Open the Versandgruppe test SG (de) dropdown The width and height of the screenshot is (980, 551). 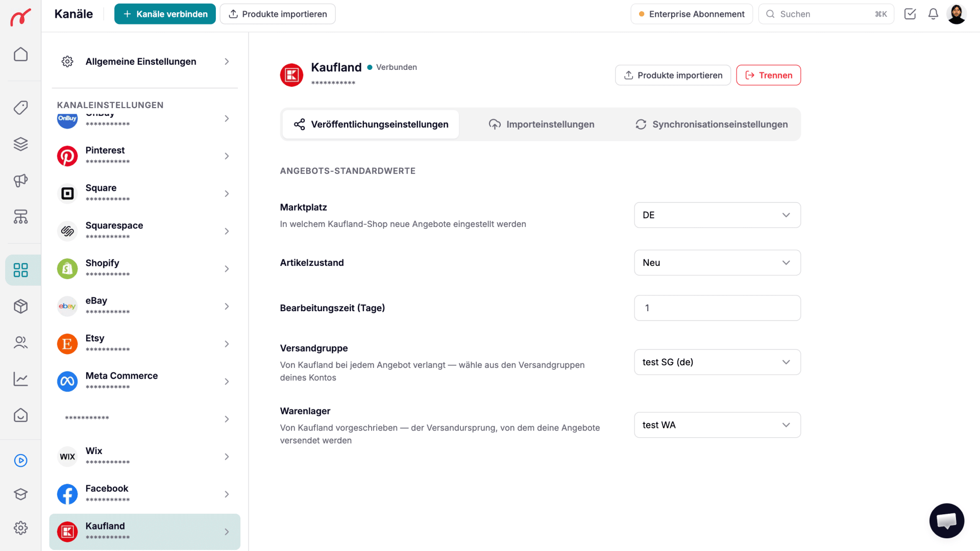pyautogui.click(x=717, y=362)
